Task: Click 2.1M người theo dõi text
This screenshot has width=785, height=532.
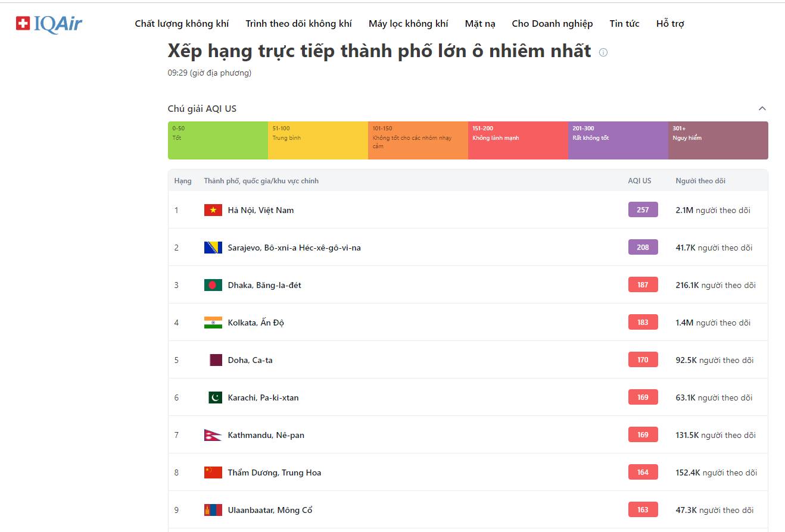Action: (x=713, y=210)
